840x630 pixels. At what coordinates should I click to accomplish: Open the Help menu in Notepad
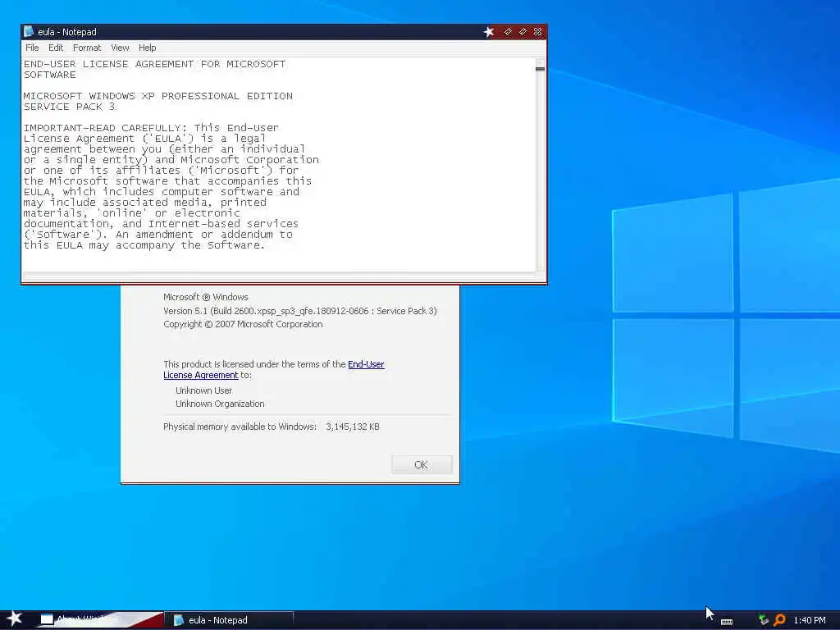click(148, 48)
